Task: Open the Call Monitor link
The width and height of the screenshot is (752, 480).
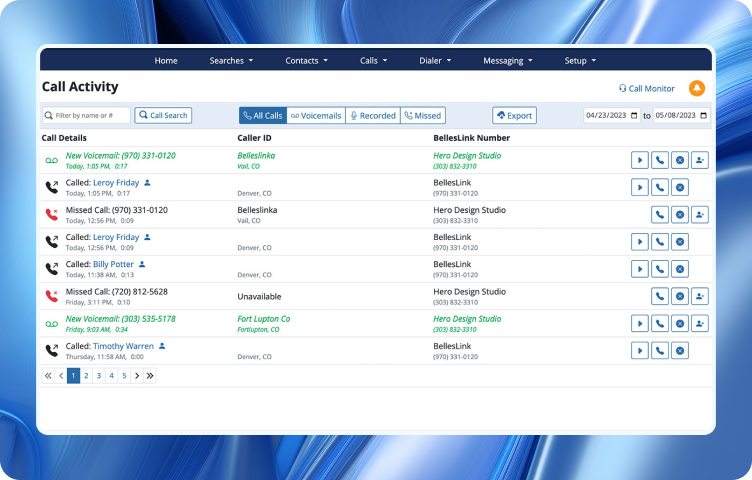Action: tap(647, 88)
